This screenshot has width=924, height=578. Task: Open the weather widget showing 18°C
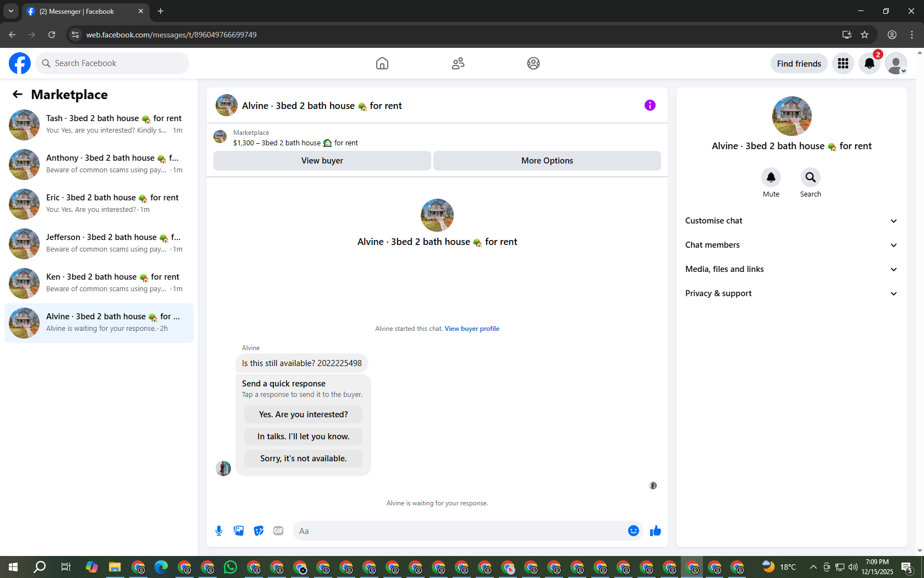[779, 567]
